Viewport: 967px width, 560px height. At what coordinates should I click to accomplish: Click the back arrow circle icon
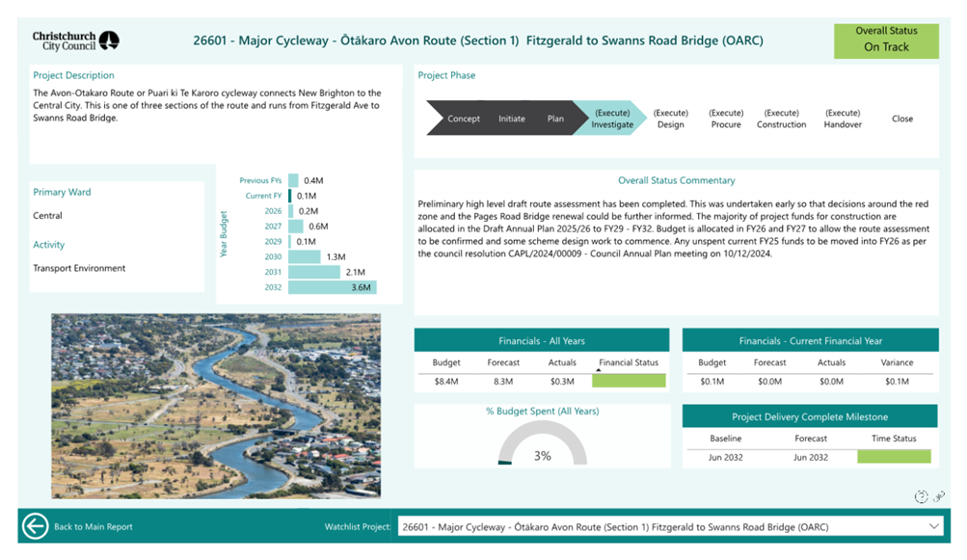click(35, 526)
